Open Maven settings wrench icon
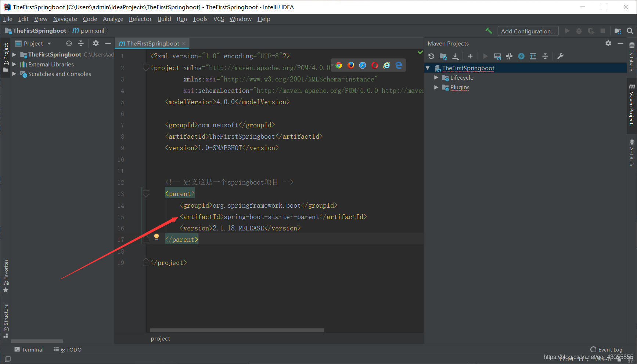637x364 pixels. pos(560,56)
